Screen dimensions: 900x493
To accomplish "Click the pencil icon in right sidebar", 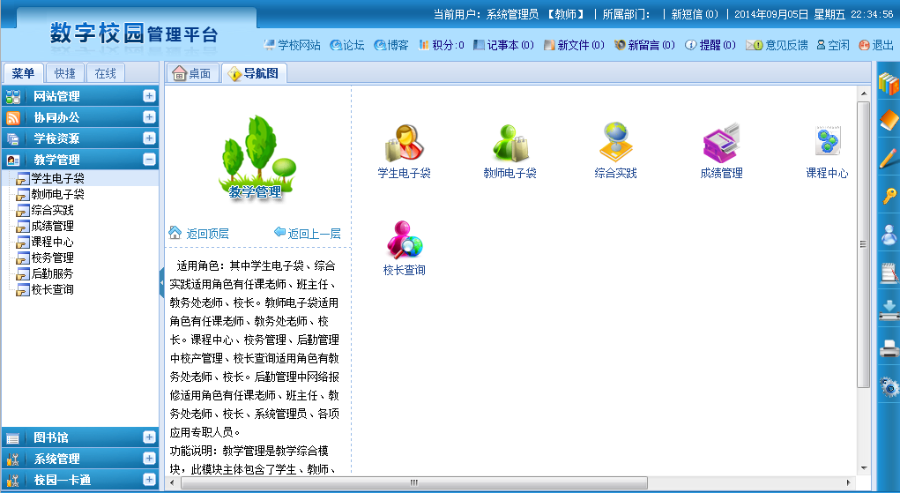I will (x=889, y=158).
